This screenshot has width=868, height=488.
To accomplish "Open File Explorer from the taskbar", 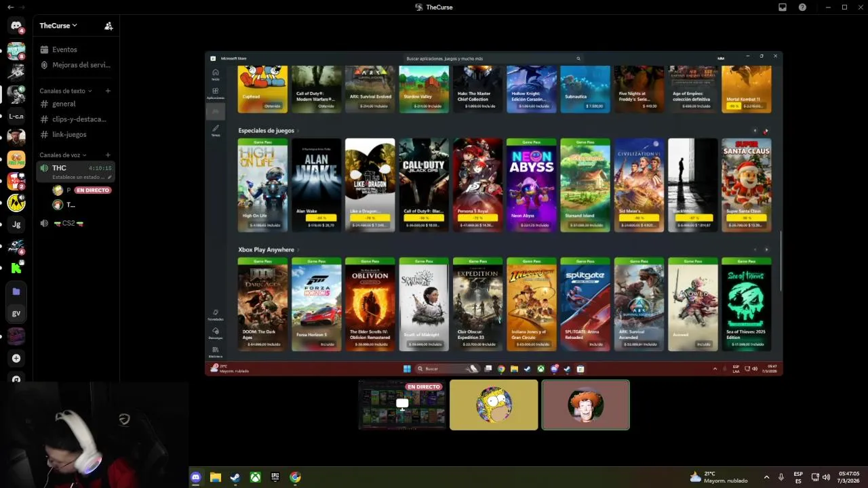I will 216,477.
